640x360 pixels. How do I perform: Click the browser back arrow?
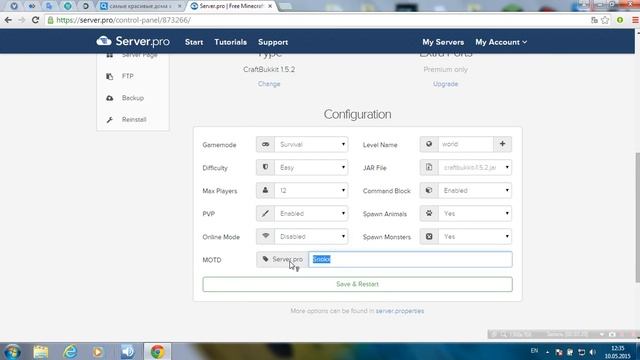(x=8, y=20)
